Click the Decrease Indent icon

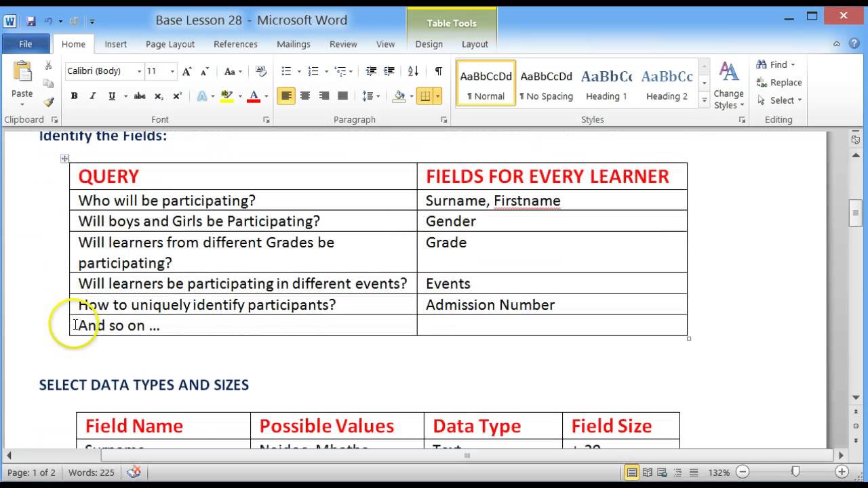point(371,71)
